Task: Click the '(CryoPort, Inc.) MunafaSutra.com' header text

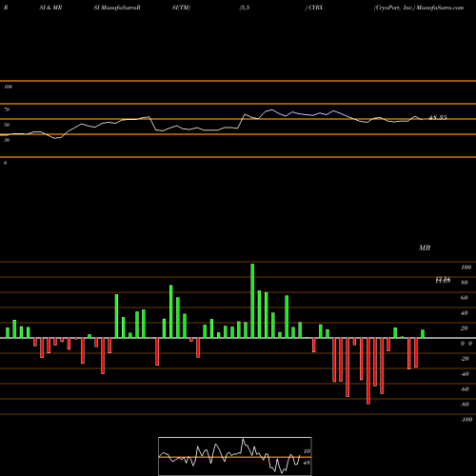Action: [x=419, y=8]
